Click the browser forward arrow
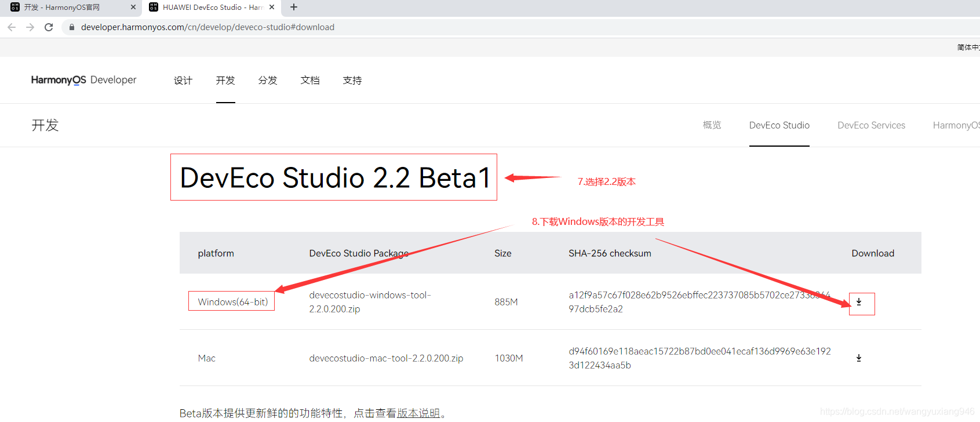Screen dimensions: 980x422 click(x=30, y=27)
